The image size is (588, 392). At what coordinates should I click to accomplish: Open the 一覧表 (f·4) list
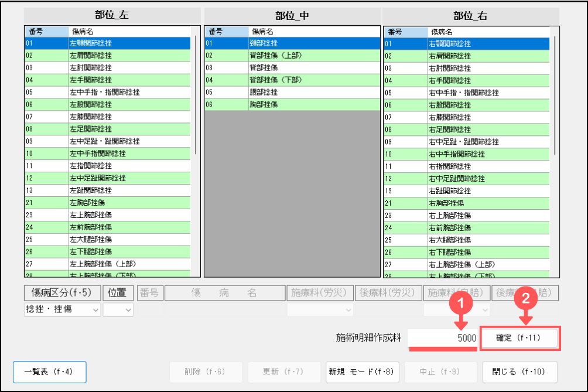tap(50, 371)
